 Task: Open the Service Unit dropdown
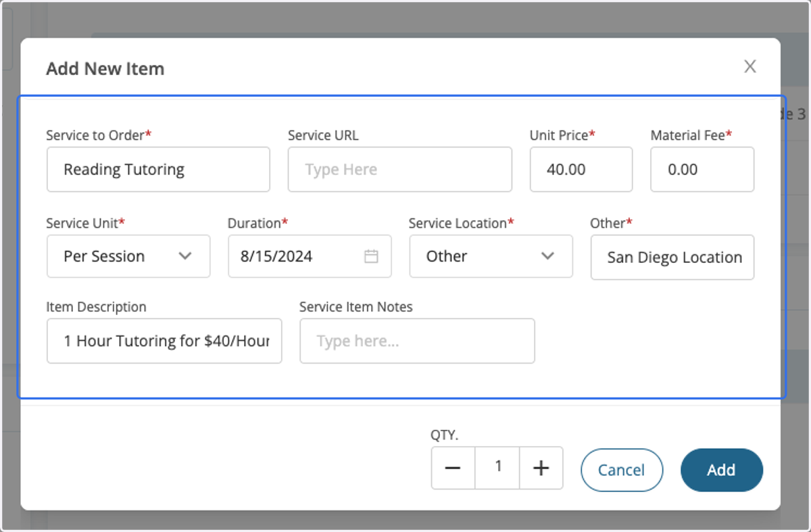click(128, 256)
